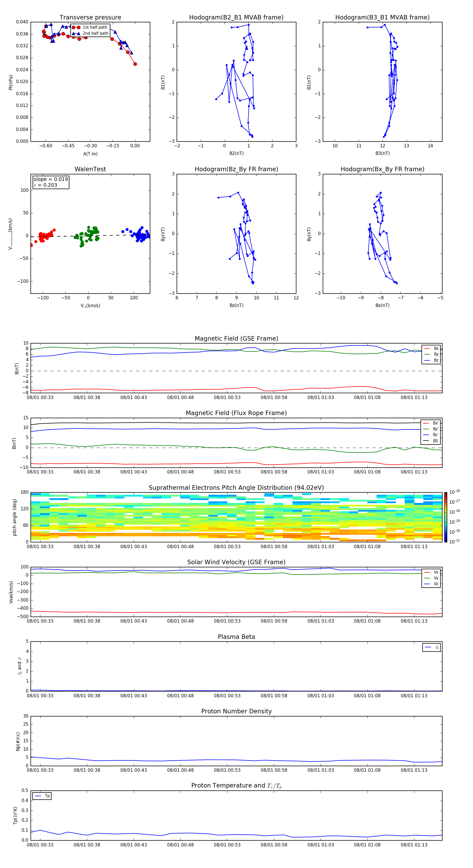
Task: Click the green By' line sample in Flux Rope legend
Action: pos(426,429)
